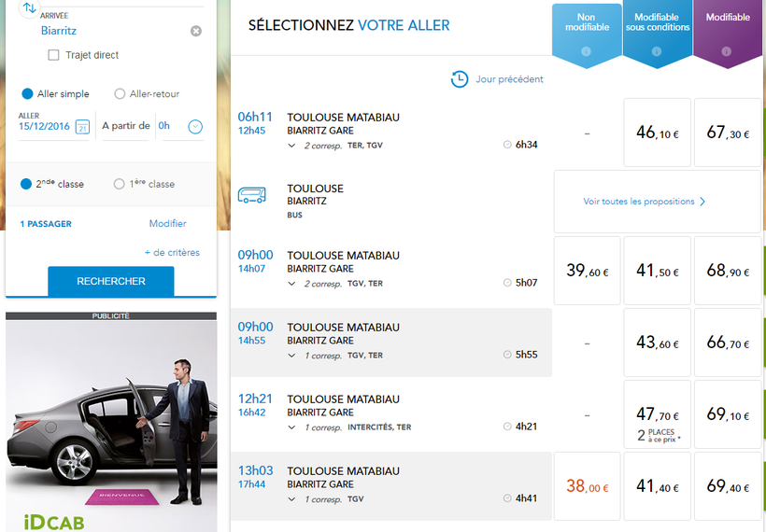Click info icon under Non modifiable
766x532 pixels.
pos(587,51)
